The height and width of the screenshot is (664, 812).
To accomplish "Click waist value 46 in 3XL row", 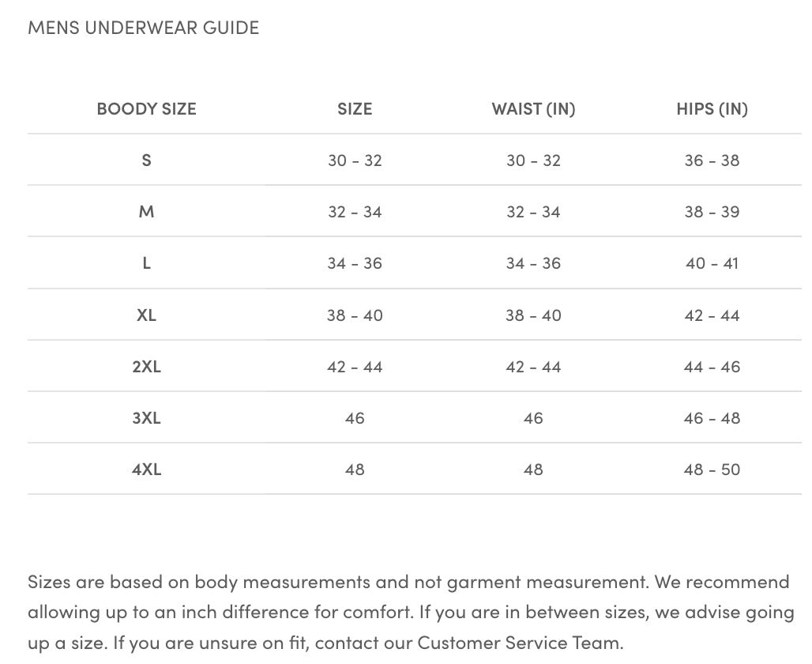I will click(x=533, y=418).
